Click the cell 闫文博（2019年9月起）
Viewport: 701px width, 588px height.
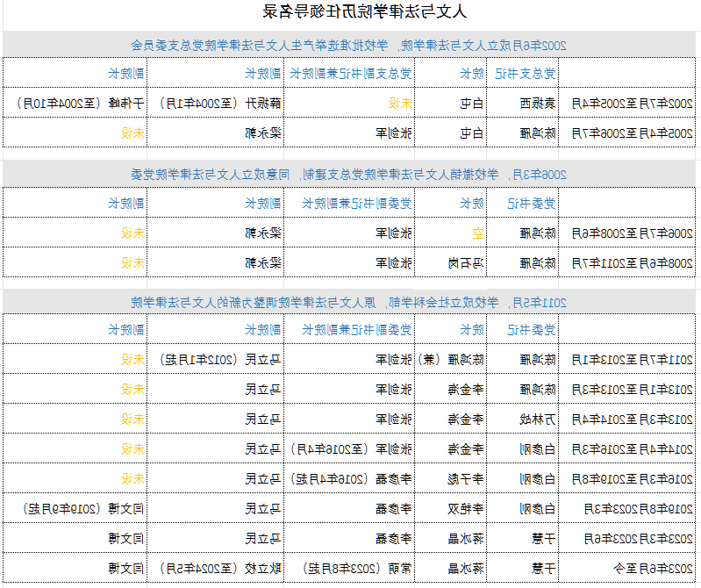click(75, 508)
